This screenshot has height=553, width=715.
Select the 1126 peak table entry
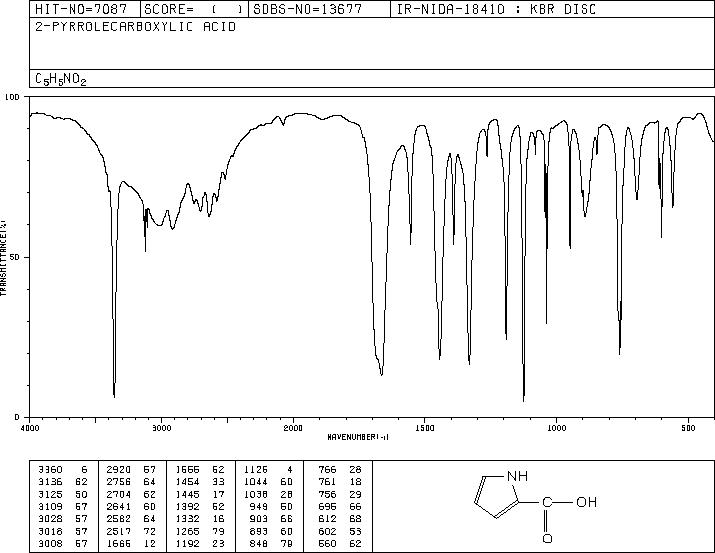tap(268, 470)
